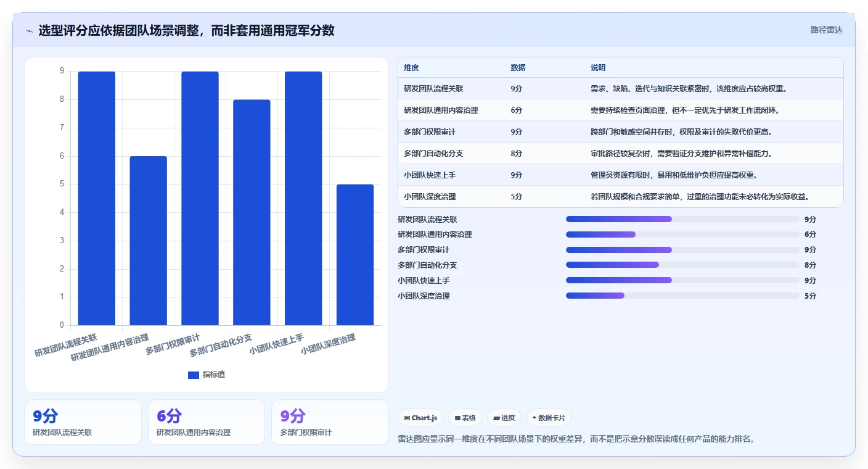This screenshot has width=868, height=469.
Task: Click the 研发团队流程关联 label in the progress list
Action: 427,219
